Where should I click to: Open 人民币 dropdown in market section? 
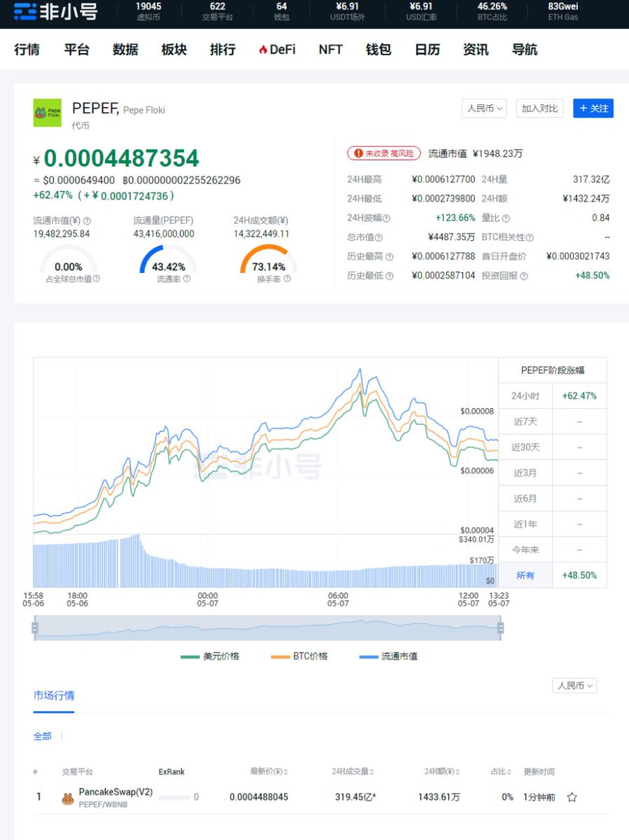tap(574, 686)
